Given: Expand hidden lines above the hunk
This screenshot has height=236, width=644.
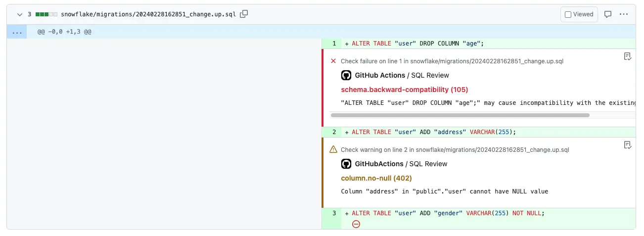Looking at the screenshot, I should coord(17,32).
